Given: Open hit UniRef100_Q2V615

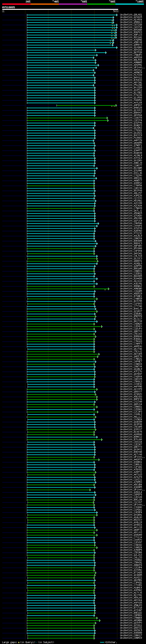Looking at the screenshot, I should [x=131, y=17].
